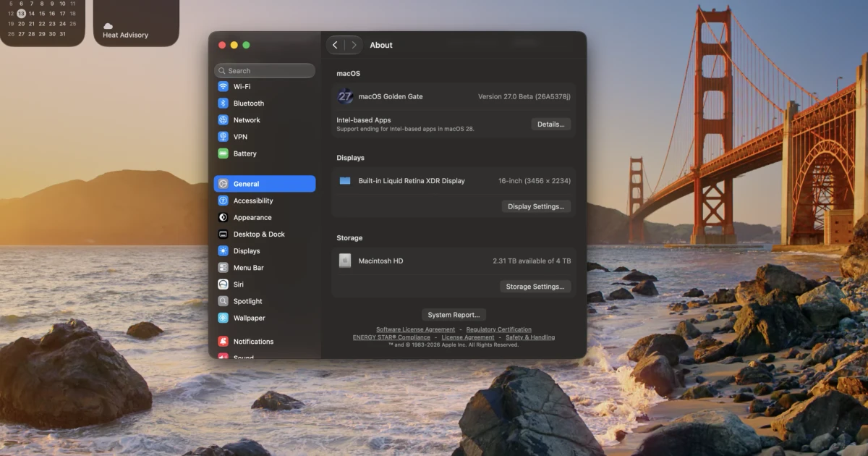Open the Software License Agreement link
Viewport: 868px width, 456px height.
click(416, 329)
